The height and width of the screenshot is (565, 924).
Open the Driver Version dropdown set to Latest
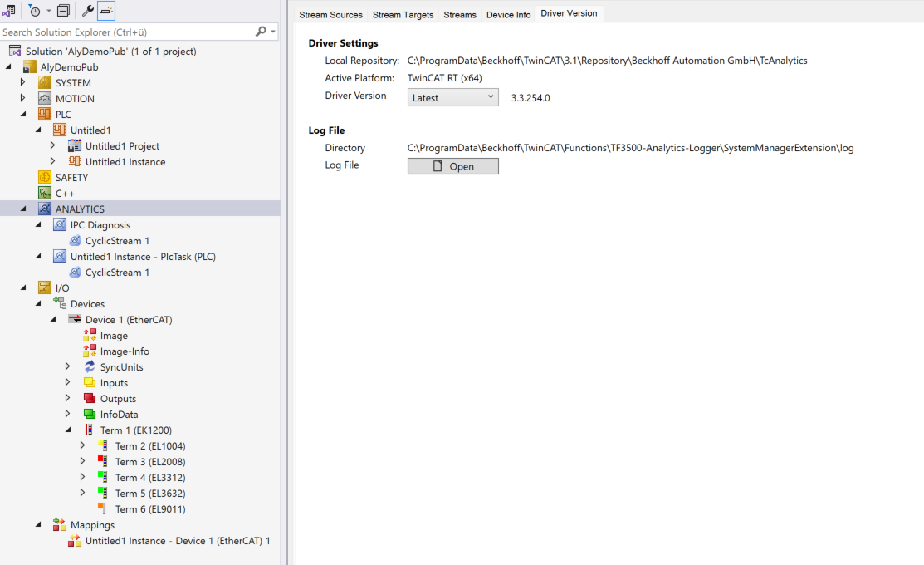(452, 98)
